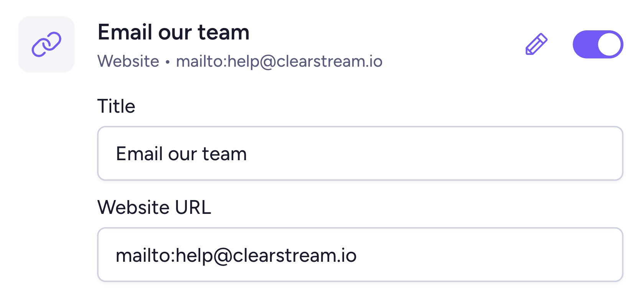Click the mailto address in the subtitle line
The width and height of the screenshot is (644, 302).
(x=279, y=61)
